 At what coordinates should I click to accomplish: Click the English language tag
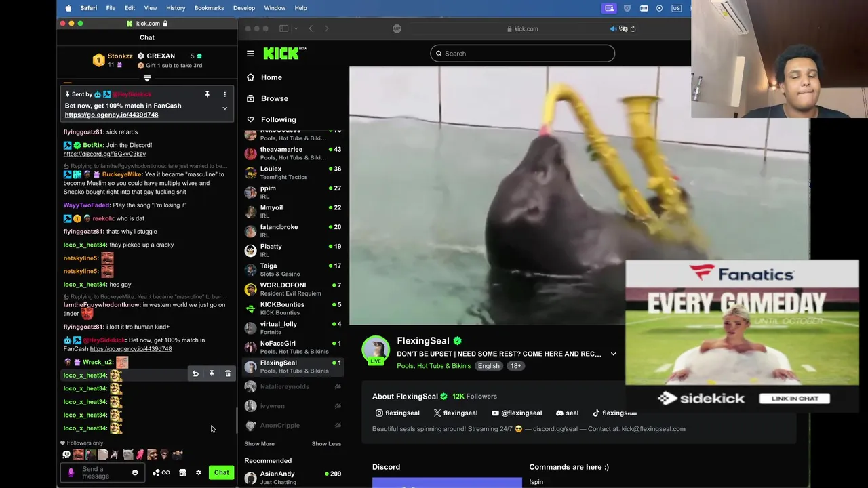(488, 366)
